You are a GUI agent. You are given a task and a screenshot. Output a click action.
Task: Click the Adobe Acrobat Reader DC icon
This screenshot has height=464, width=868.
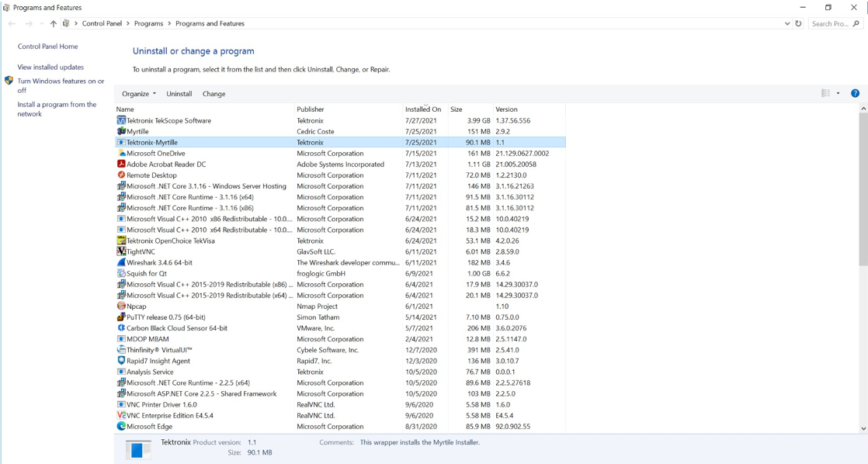[120, 164]
